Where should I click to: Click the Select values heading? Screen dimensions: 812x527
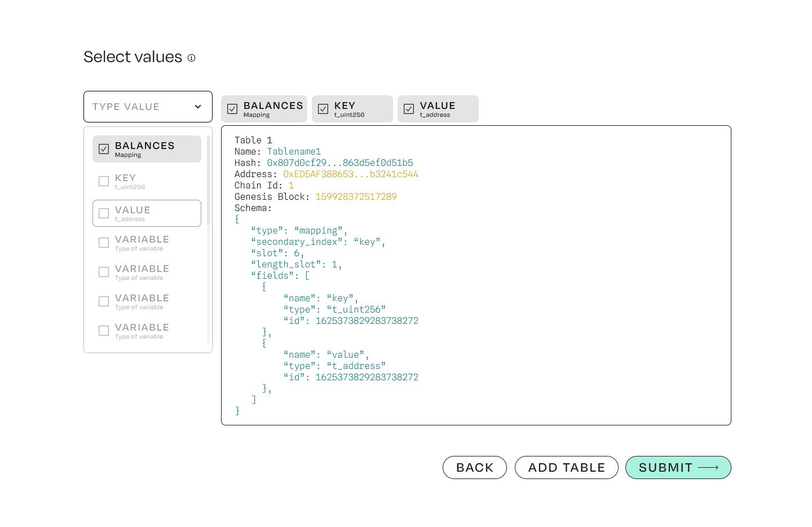click(x=133, y=57)
